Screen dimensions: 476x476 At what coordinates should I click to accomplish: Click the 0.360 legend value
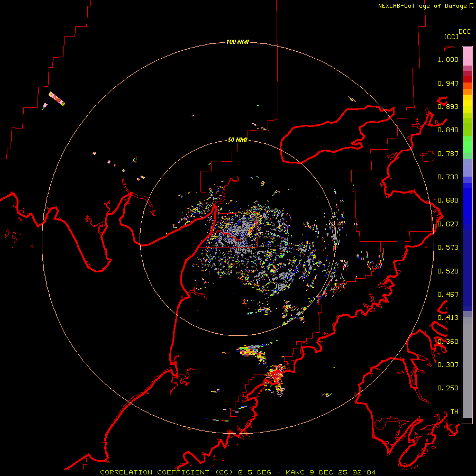click(x=448, y=342)
